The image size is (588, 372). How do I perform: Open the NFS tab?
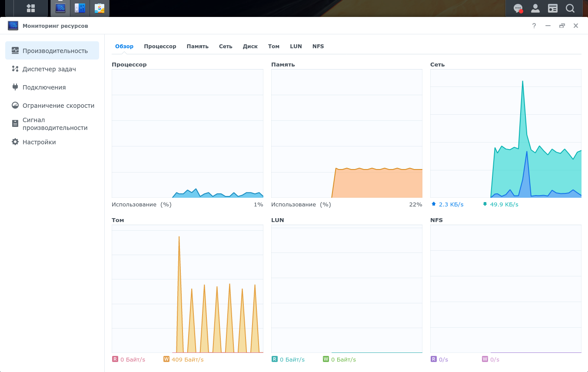pos(318,46)
